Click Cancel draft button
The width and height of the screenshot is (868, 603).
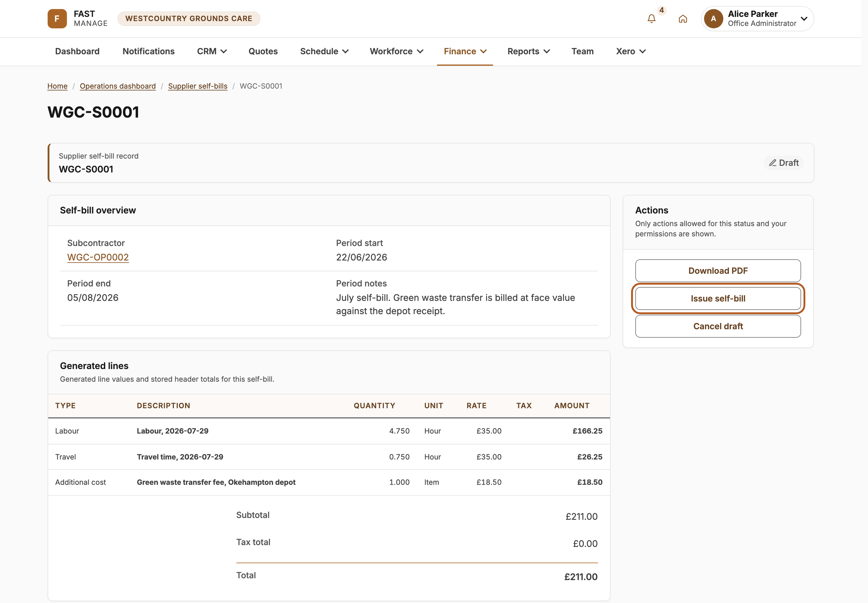(718, 326)
